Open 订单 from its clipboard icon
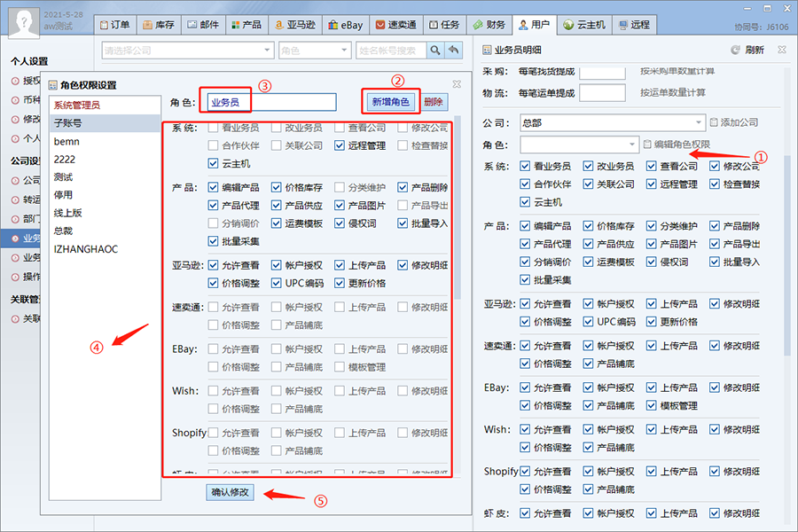Screen dimensions: 798x532 tap(104, 25)
